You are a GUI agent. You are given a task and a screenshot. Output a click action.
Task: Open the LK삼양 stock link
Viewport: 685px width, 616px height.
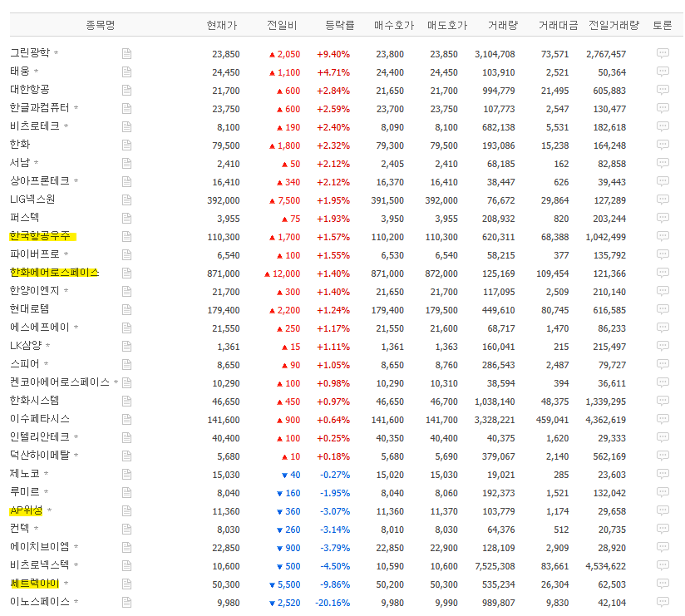(26, 346)
